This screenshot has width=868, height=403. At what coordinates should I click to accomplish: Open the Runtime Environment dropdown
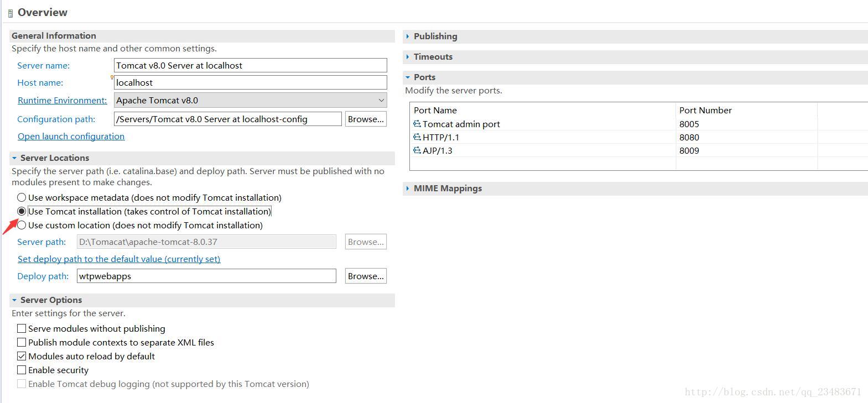pyautogui.click(x=250, y=100)
